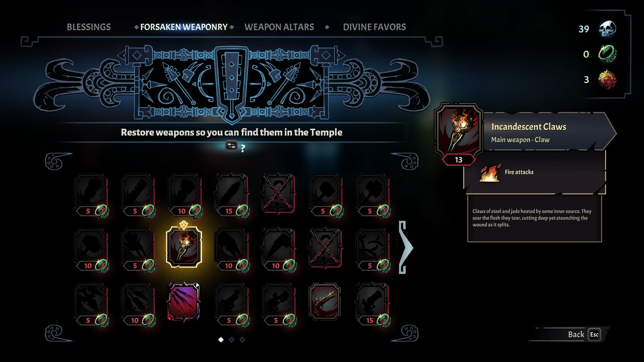This screenshot has height=362, width=644.
Task: Switch to Weapon Altars tab
Action: [x=279, y=27]
